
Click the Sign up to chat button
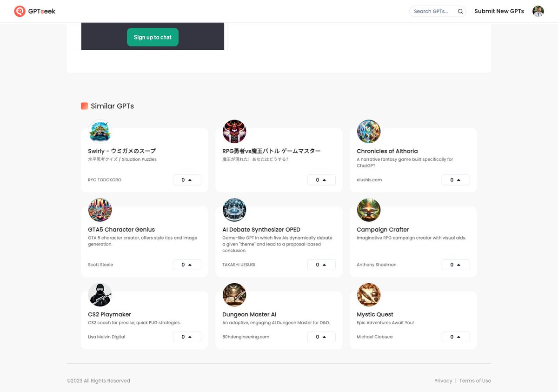click(x=153, y=37)
